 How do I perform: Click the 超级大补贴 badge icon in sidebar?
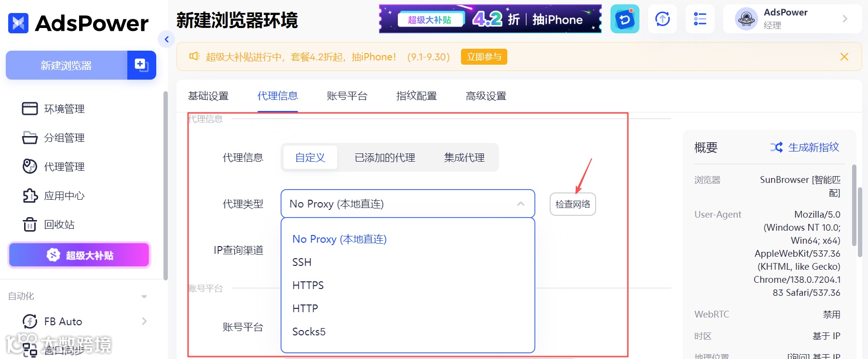click(x=53, y=255)
